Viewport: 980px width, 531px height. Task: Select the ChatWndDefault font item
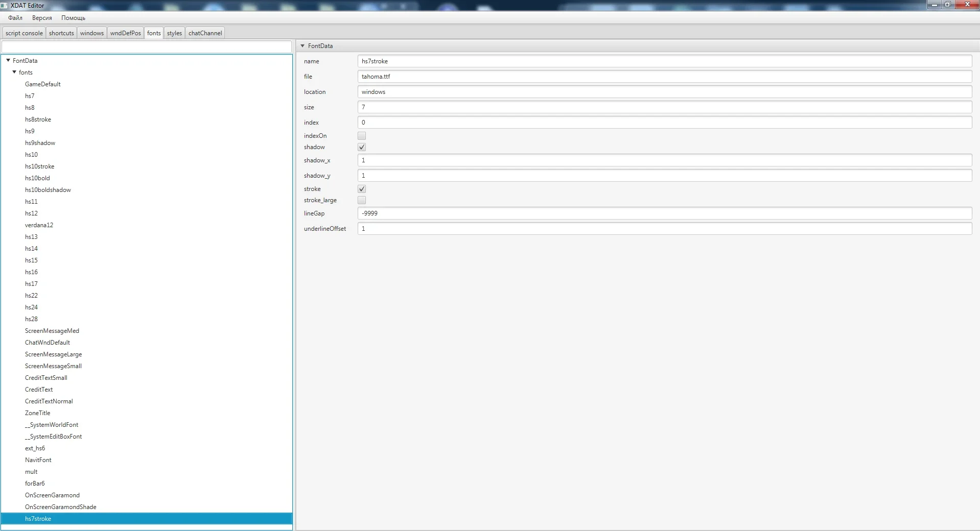48,343
